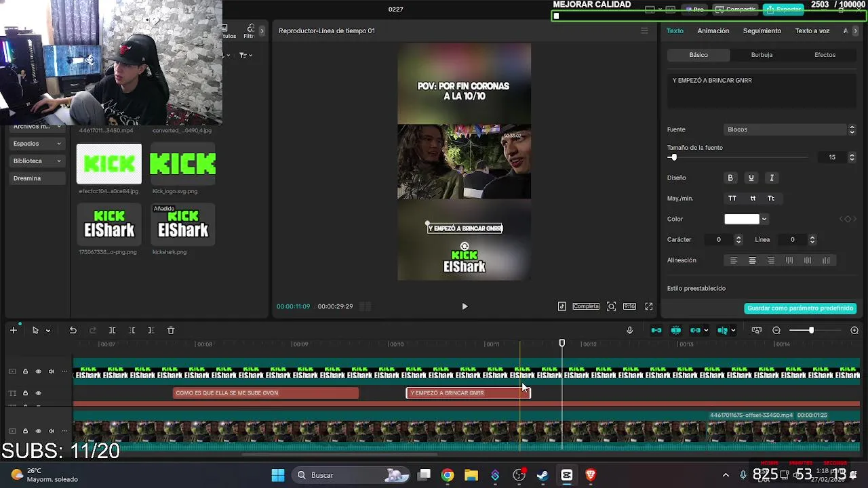
Task: Select the 'COMO ES QUE ELLA SE ME SUBE GVON' clip
Action: pyautogui.click(x=266, y=393)
